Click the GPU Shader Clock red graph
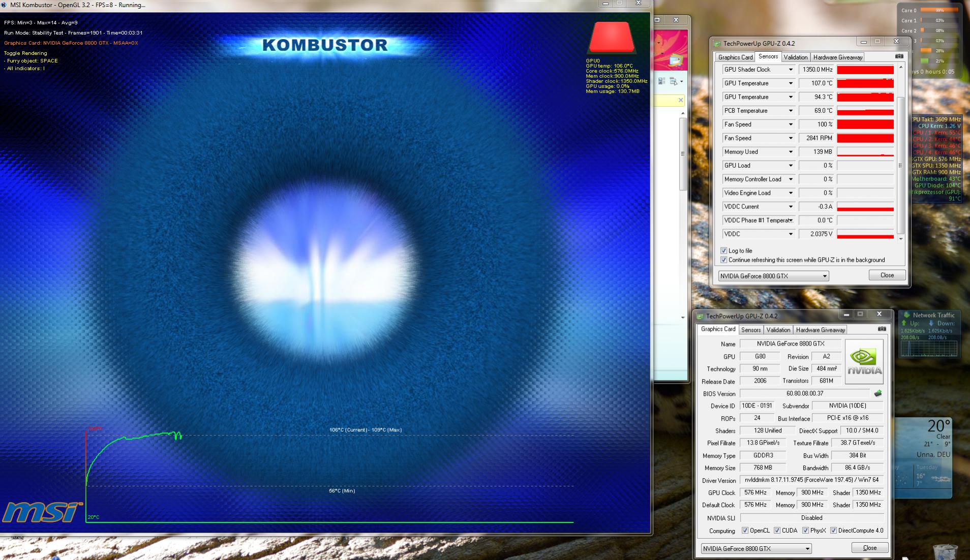 pyautogui.click(x=865, y=70)
